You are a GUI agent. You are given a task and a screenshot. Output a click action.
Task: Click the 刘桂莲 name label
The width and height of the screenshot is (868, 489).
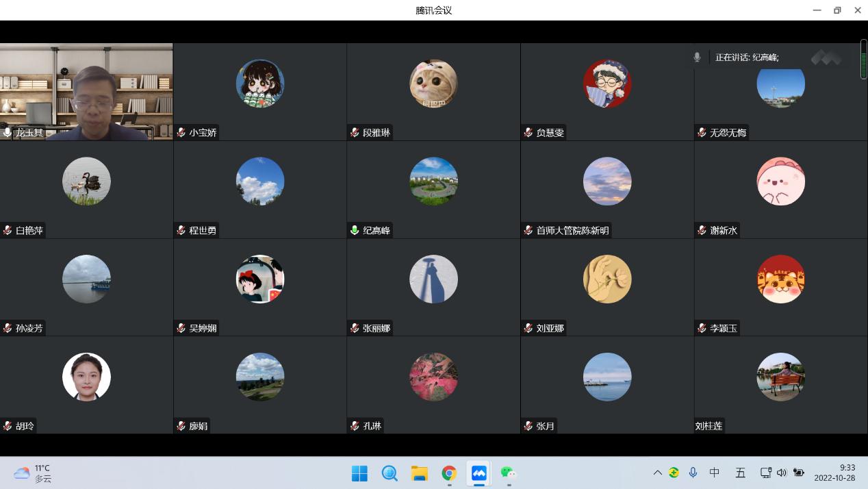[709, 426]
